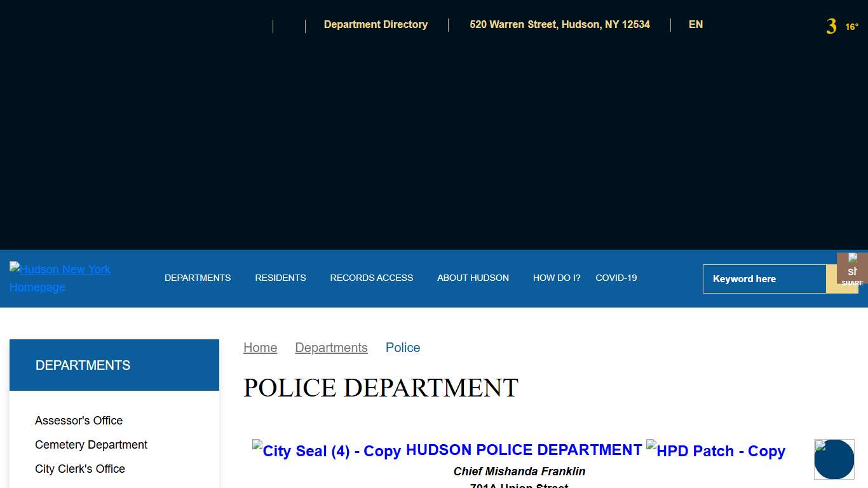Open the Department Directory link
The image size is (868, 488).
pos(376,25)
